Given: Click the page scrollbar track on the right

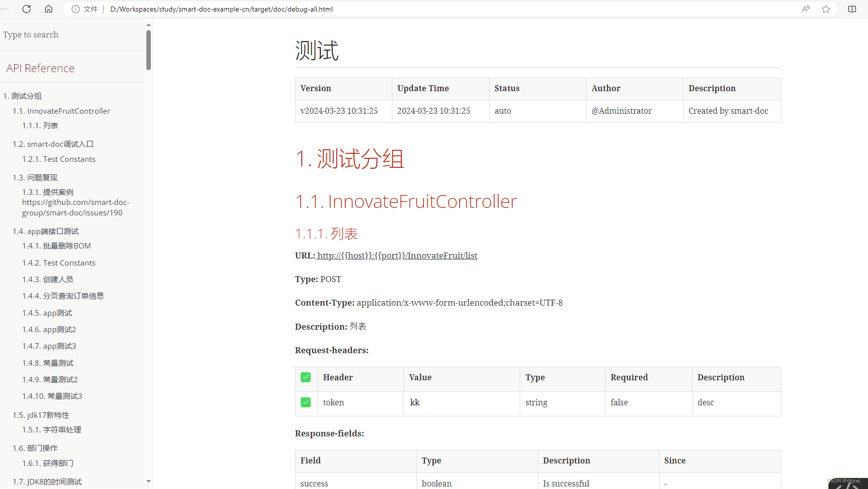Looking at the screenshot, I should coord(865,251).
